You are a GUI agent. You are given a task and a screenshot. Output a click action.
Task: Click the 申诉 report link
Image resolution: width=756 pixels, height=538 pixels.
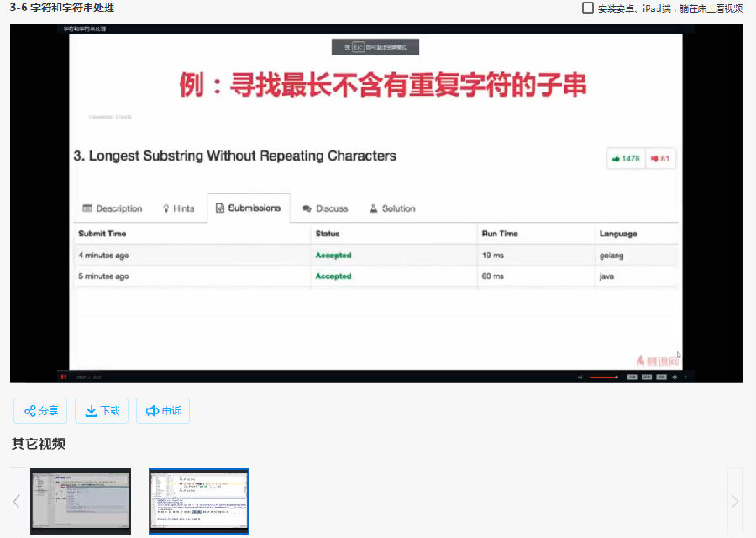(x=163, y=410)
